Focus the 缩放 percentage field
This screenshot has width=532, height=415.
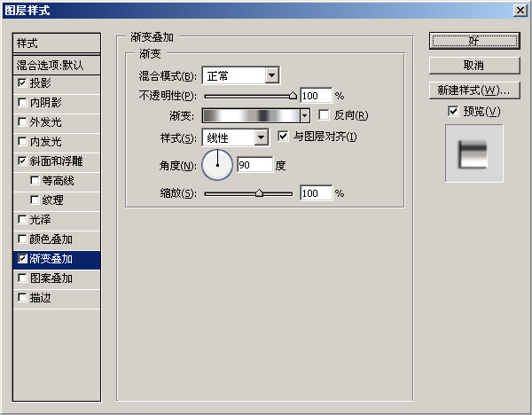click(x=316, y=193)
